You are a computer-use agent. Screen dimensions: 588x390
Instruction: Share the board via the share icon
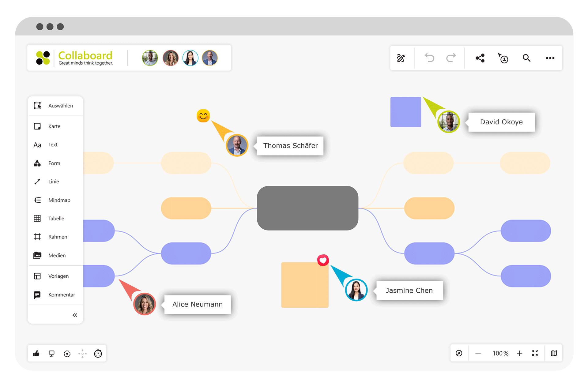(x=480, y=58)
